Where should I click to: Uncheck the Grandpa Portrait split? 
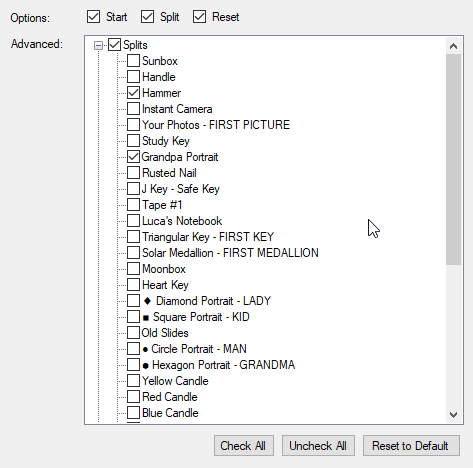tap(133, 157)
